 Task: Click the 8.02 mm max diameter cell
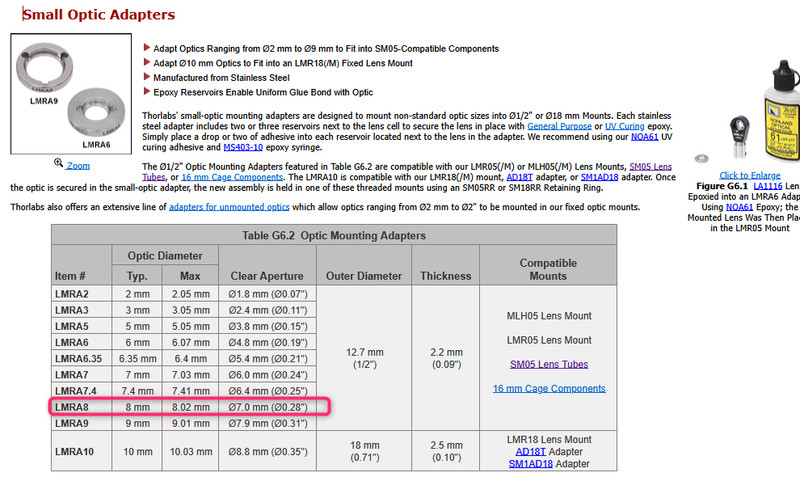point(190,407)
